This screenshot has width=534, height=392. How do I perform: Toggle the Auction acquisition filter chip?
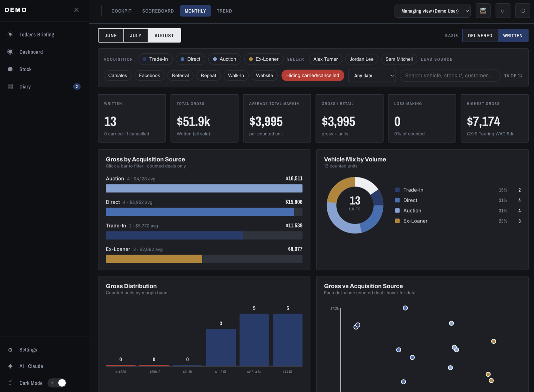(224, 59)
